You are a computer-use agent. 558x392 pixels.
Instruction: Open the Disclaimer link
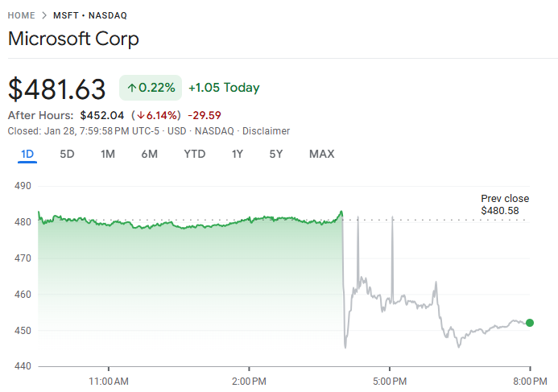point(266,130)
